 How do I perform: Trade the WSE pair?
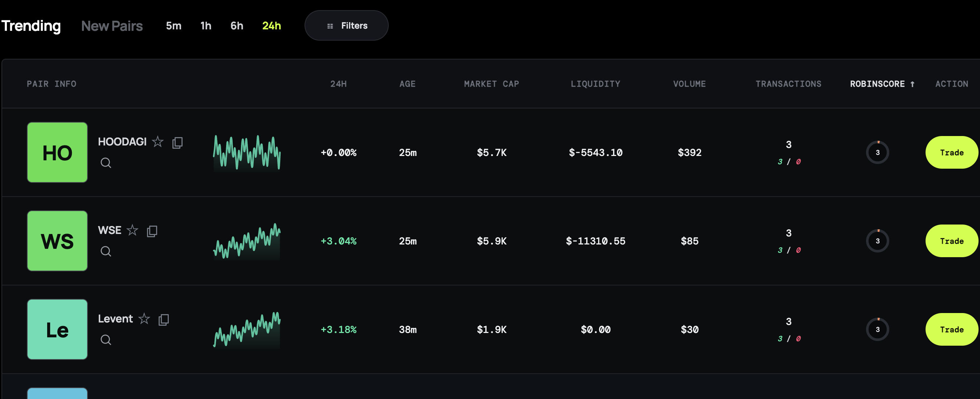pos(951,241)
